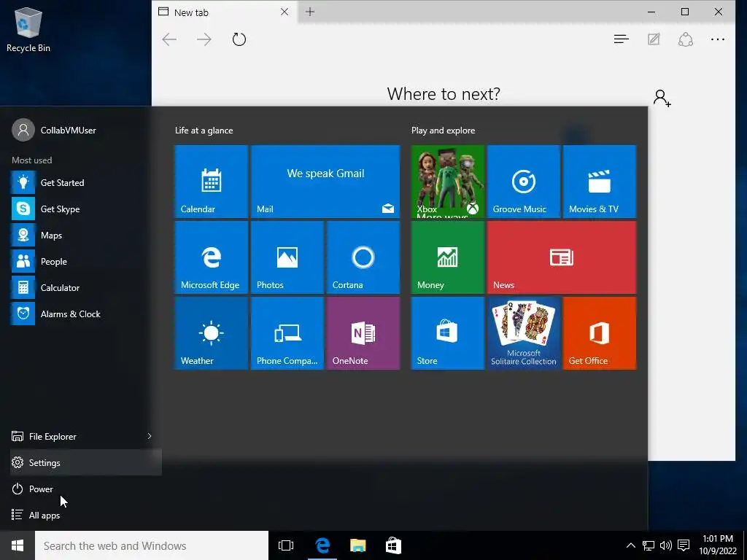
Task: Open Calculator from Most used list
Action: coord(86,287)
